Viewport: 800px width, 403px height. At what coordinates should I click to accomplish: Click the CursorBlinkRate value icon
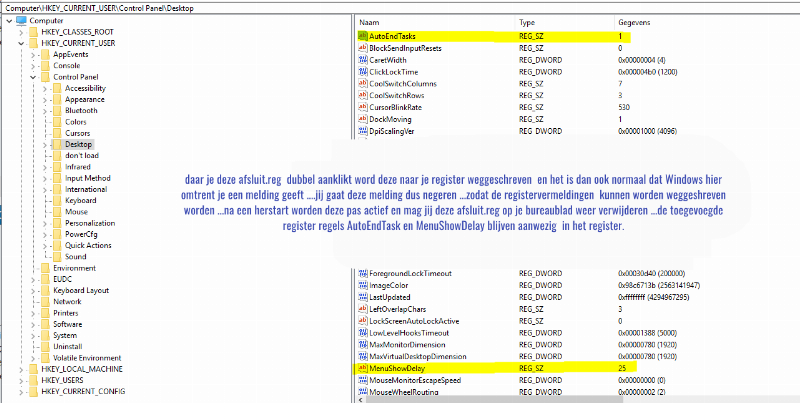click(362, 108)
